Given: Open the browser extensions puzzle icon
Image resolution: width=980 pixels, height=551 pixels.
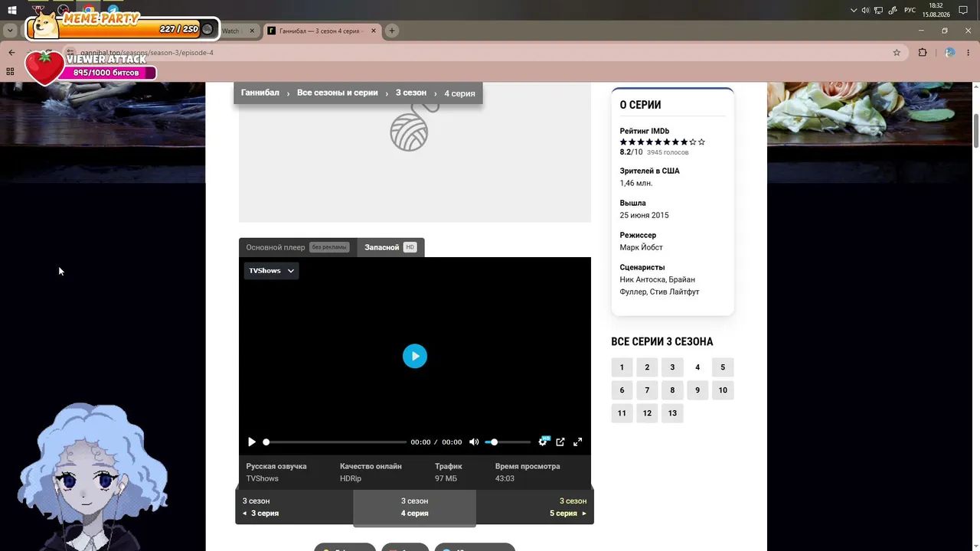Looking at the screenshot, I should pyautogui.click(x=923, y=53).
